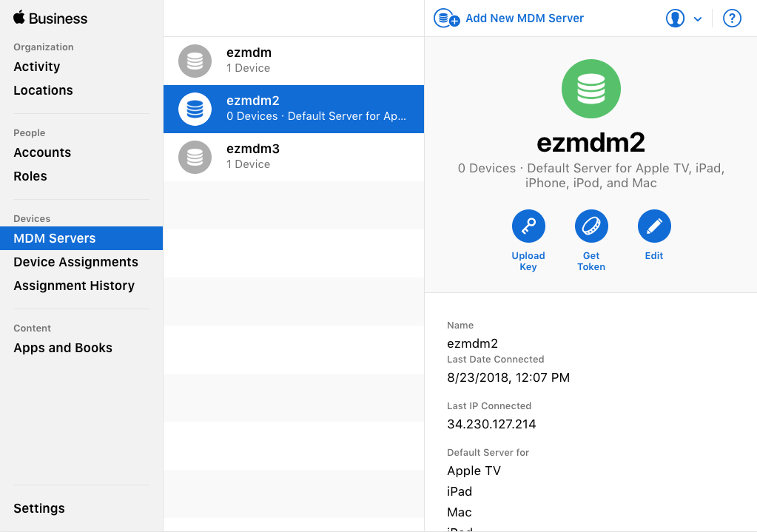Screen dimensions: 757x532
Task: Open the account dropdown chevron
Action: tap(696, 18)
